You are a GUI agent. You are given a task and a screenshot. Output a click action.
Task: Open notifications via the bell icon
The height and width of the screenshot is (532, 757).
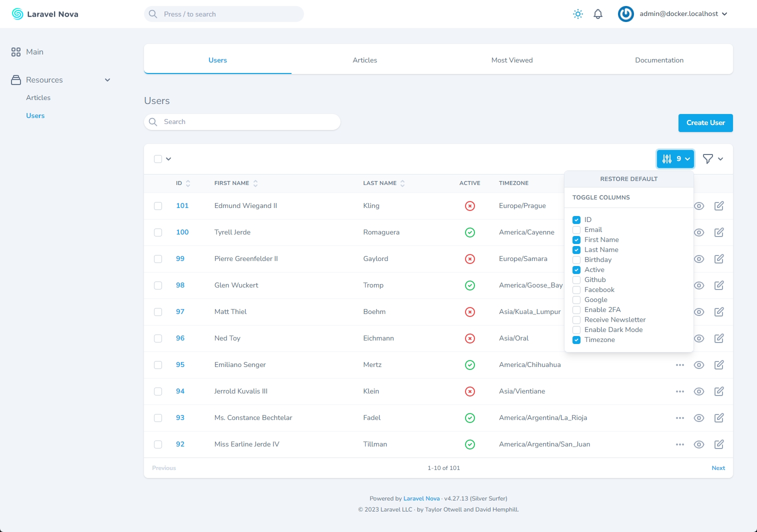[x=598, y=14]
